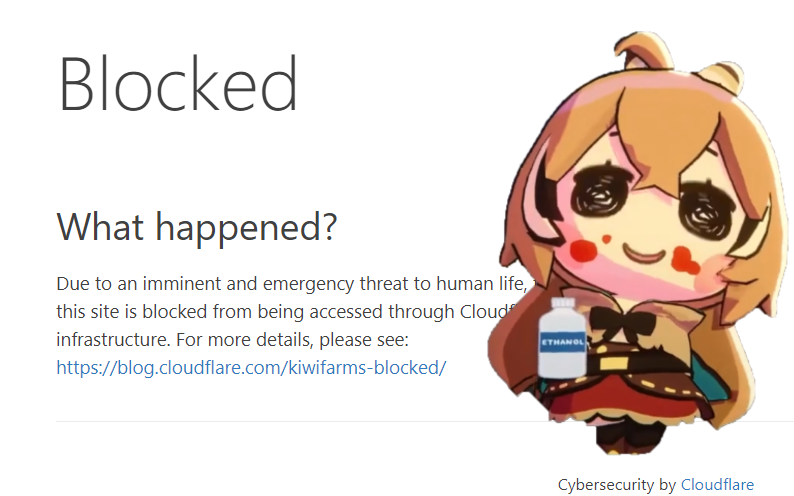Click the hair tuft atop character's head
Screen dimensions: 794x496
pyautogui.click(x=643, y=51)
